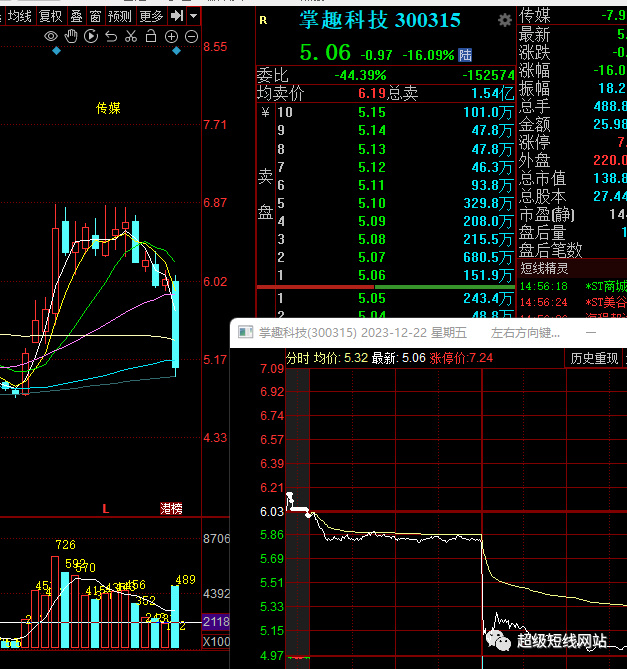The width and height of the screenshot is (627, 669).
Task: Click the 726 volume bar label
Action: [65, 545]
